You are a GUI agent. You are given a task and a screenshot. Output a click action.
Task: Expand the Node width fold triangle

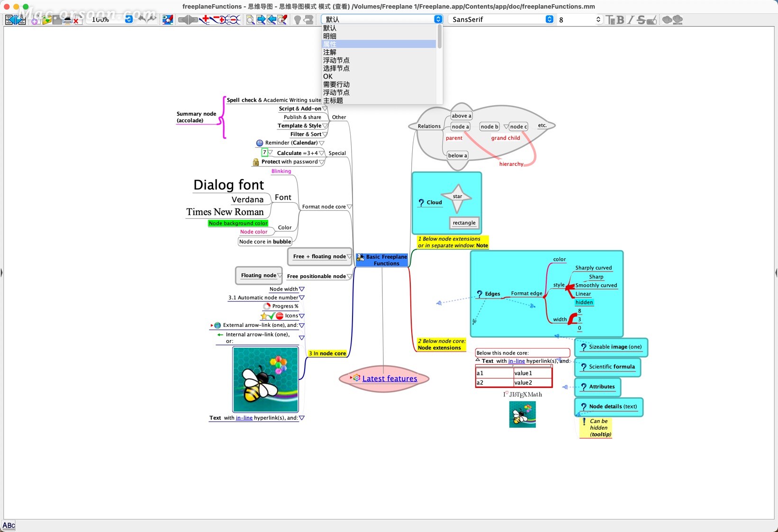302,289
